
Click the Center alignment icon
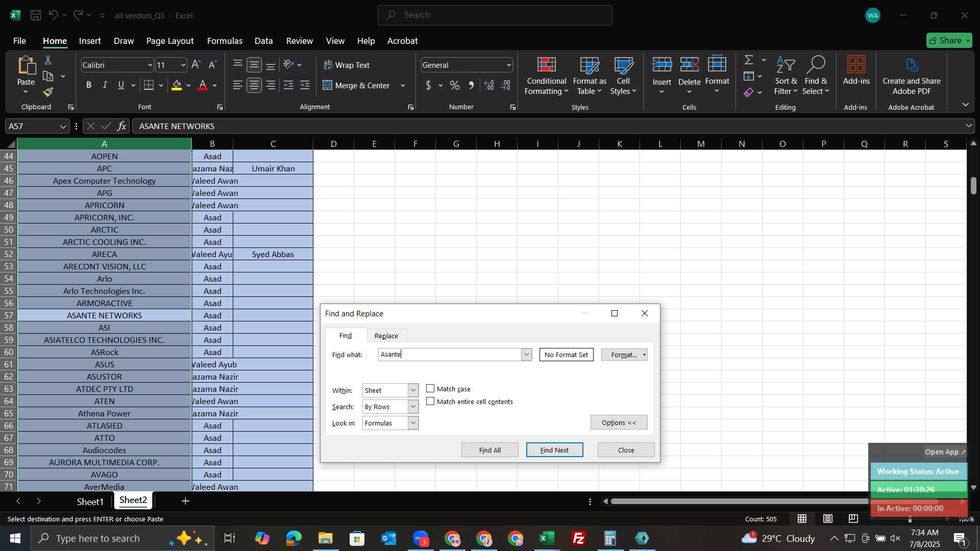(x=254, y=85)
